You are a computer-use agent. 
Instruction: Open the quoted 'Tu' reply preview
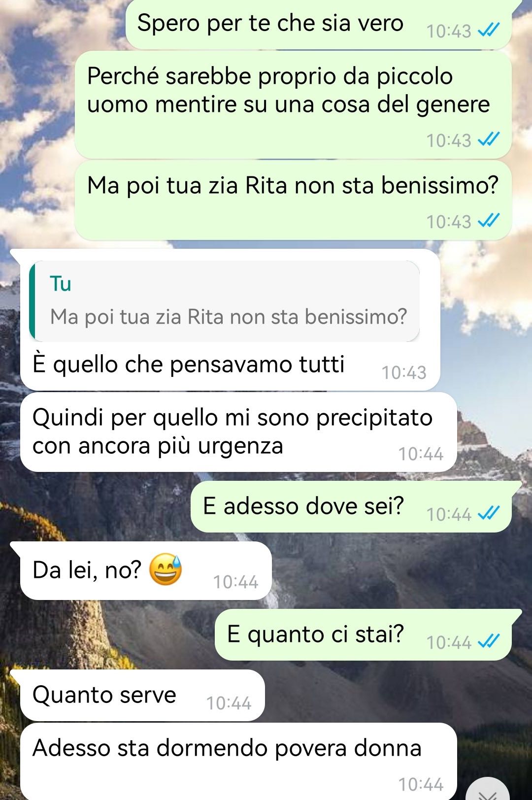225,301
